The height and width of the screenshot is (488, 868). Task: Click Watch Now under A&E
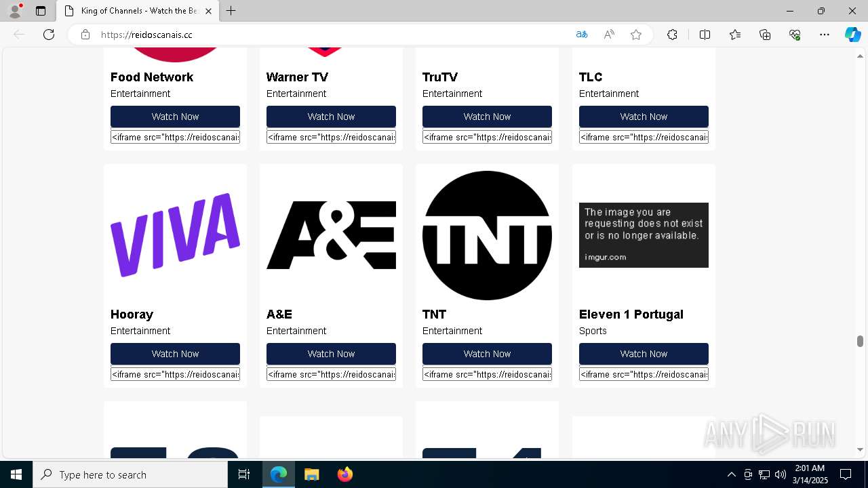point(331,354)
